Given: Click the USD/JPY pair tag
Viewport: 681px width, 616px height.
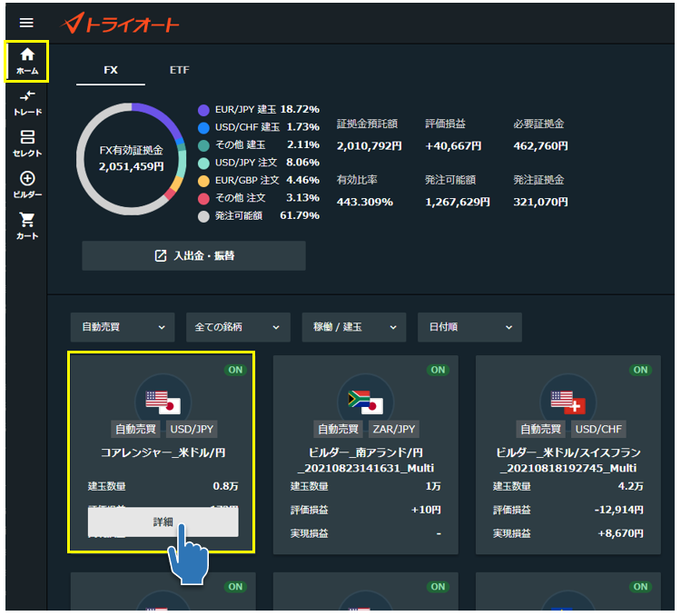Looking at the screenshot, I should coord(192,429).
